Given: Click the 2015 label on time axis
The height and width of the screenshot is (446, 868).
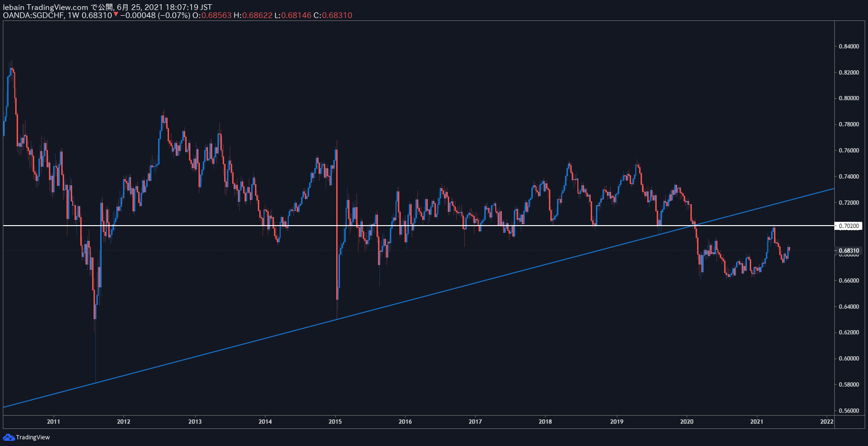Looking at the screenshot, I should (335, 421).
